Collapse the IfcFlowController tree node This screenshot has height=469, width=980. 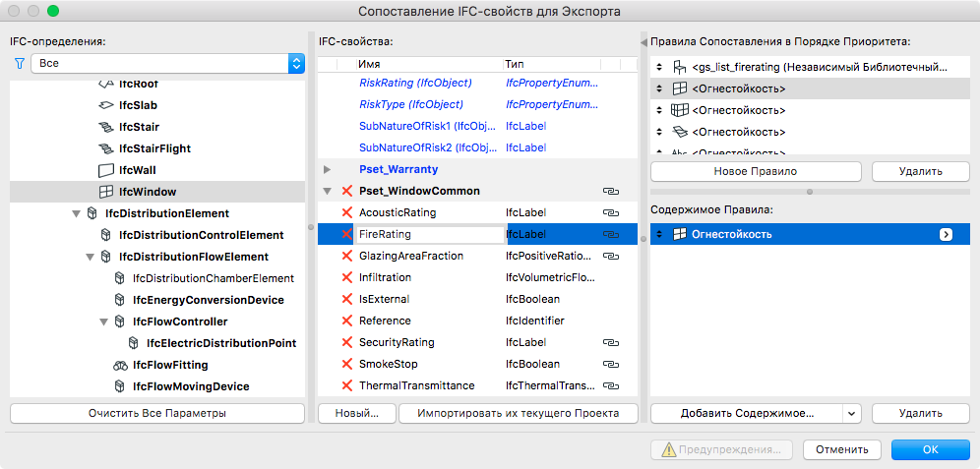[105, 322]
